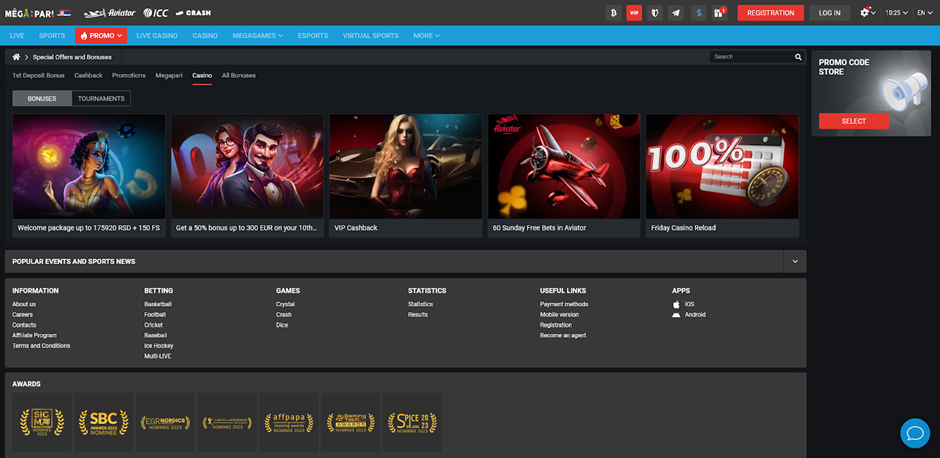The image size is (940, 458).
Task: Open the SPiCE 2023 nominee badge
Action: [x=412, y=422]
